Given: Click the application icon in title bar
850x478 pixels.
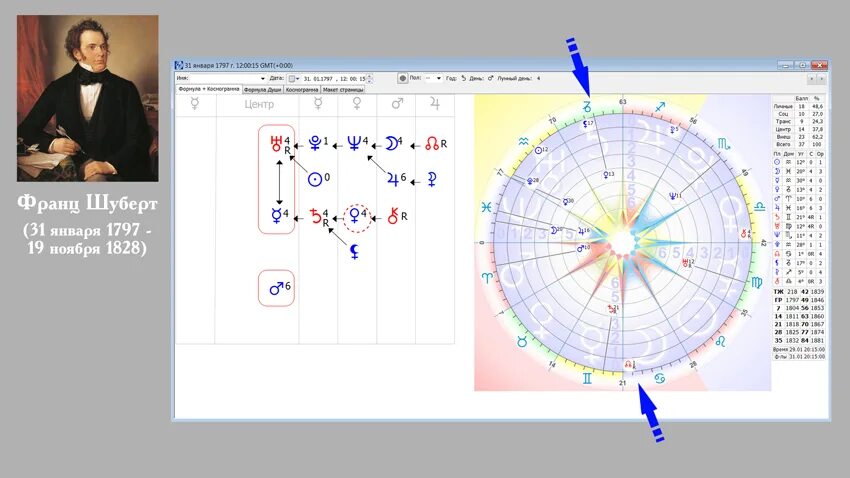Looking at the screenshot, I should tap(179, 65).
